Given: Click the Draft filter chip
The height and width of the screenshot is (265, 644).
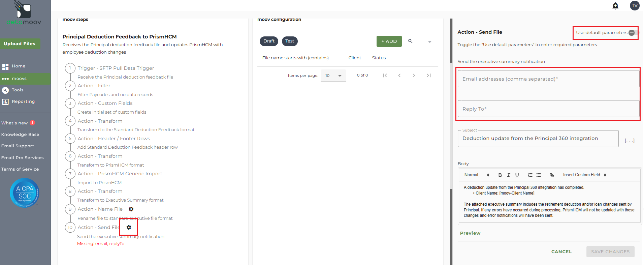Looking at the screenshot, I should pyautogui.click(x=269, y=41).
